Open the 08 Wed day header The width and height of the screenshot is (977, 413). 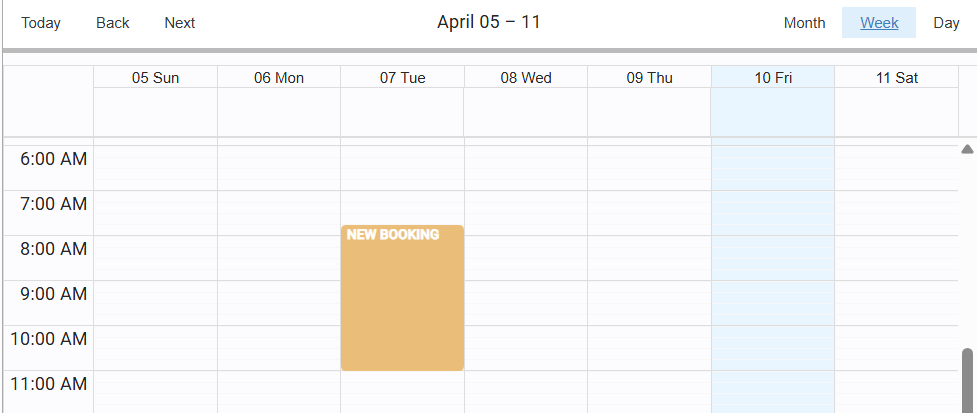526,78
